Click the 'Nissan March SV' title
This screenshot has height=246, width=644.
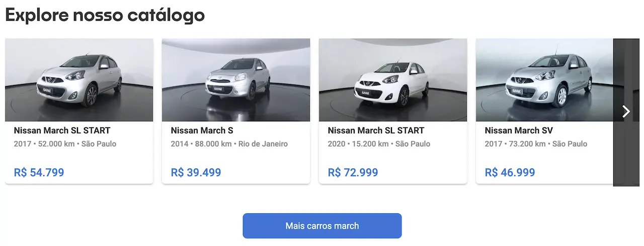(x=519, y=131)
